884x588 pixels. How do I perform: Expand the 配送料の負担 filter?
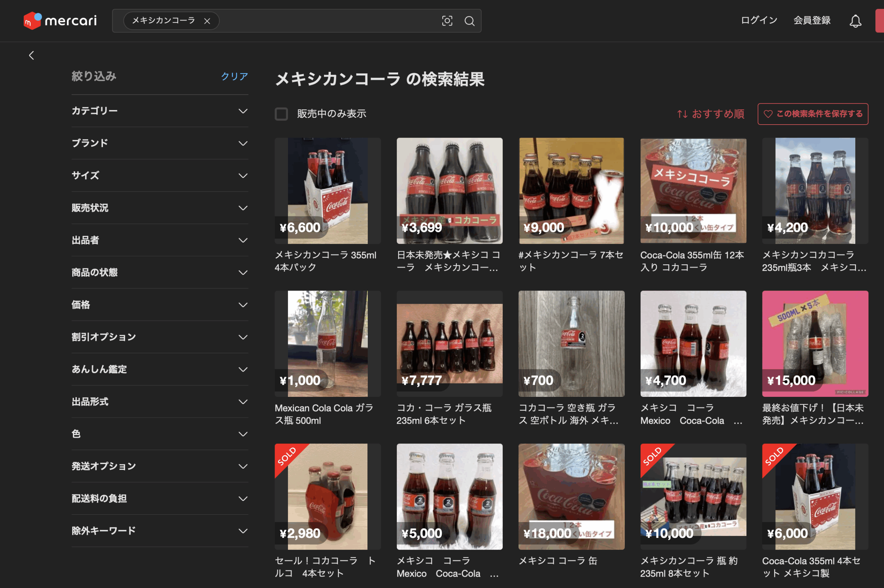pos(160,498)
